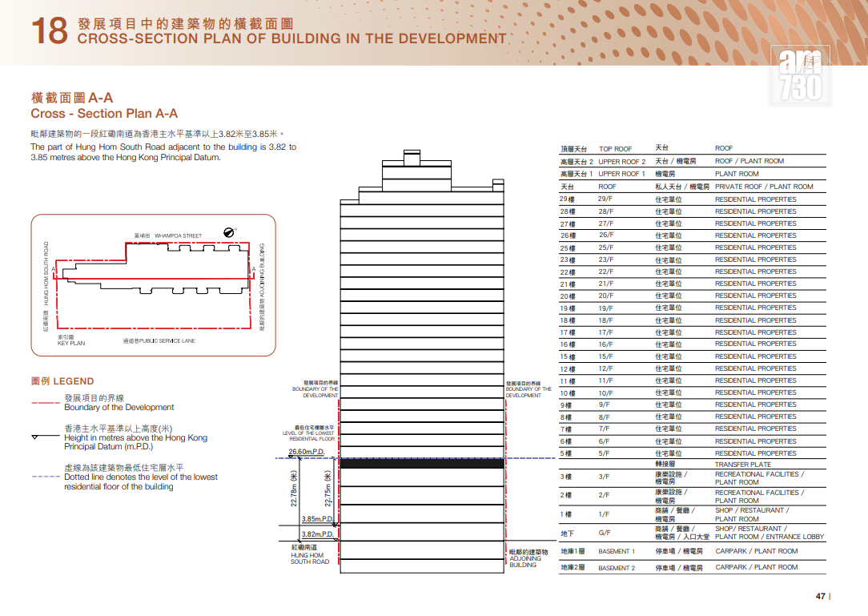Viewport: 868px width, 616px height.
Task: Click the TRANSFER PLATE row label
Action: [x=742, y=465]
